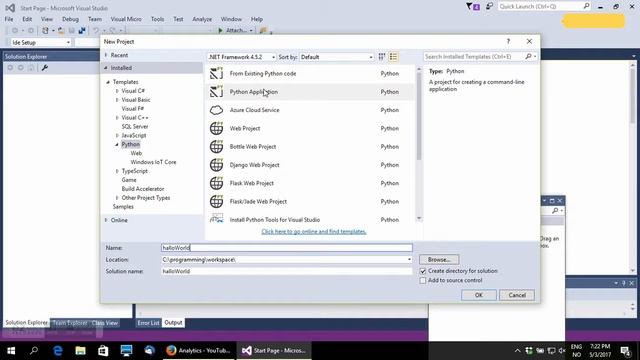This screenshot has height=360, width=640.
Task: Select the Samples category
Action: pos(123,207)
